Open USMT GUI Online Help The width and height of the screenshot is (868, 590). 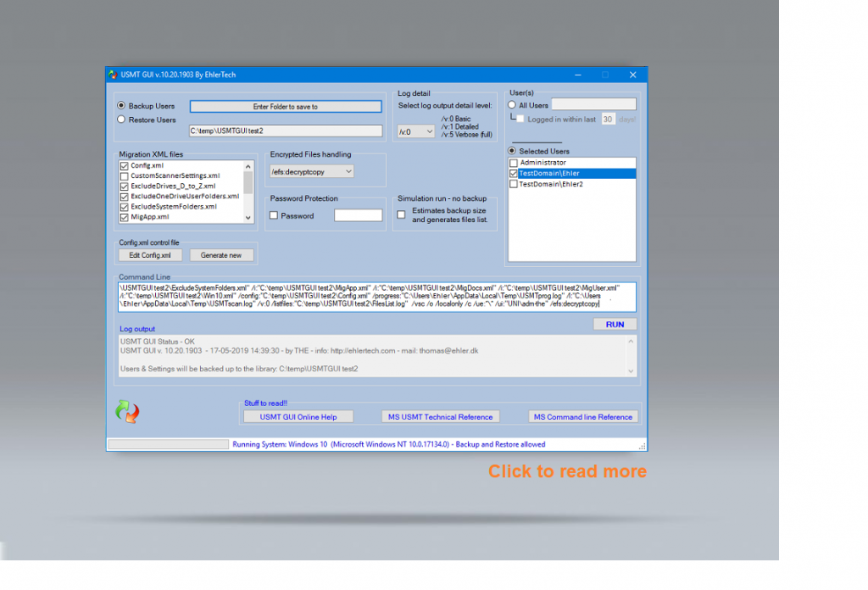point(298,416)
